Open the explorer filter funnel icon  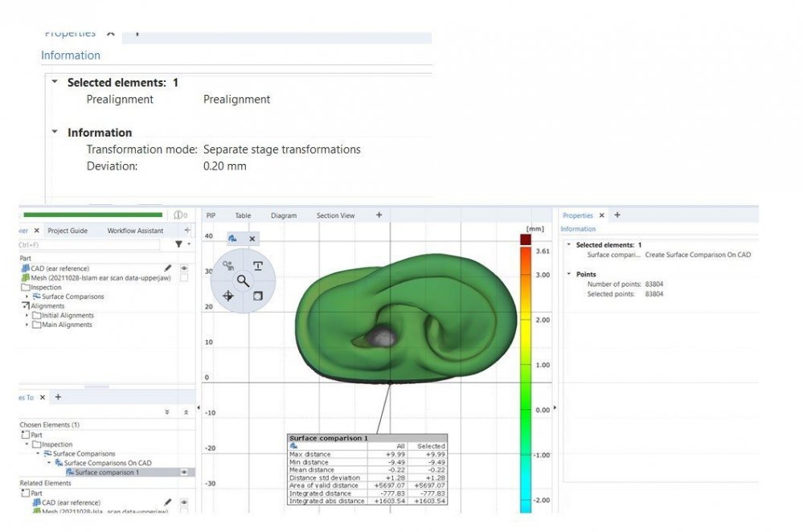pos(179,243)
